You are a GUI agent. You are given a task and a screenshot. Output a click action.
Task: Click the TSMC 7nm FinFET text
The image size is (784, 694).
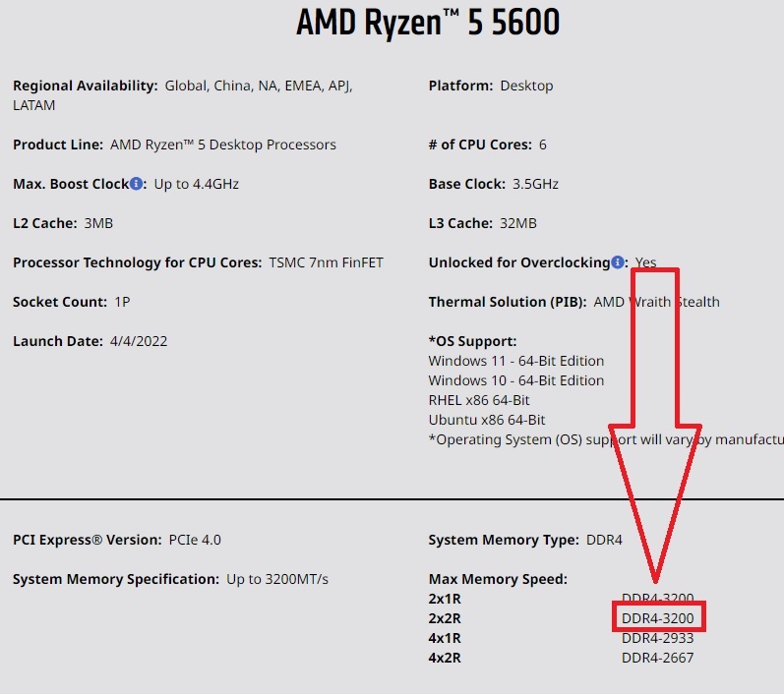pos(327,262)
